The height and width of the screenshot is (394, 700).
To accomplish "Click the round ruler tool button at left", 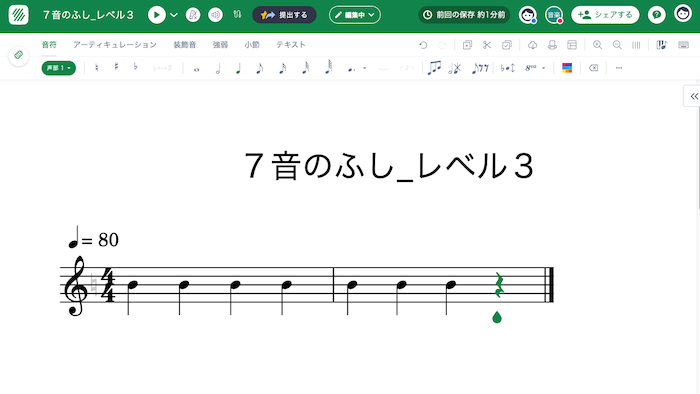I will click(x=18, y=55).
